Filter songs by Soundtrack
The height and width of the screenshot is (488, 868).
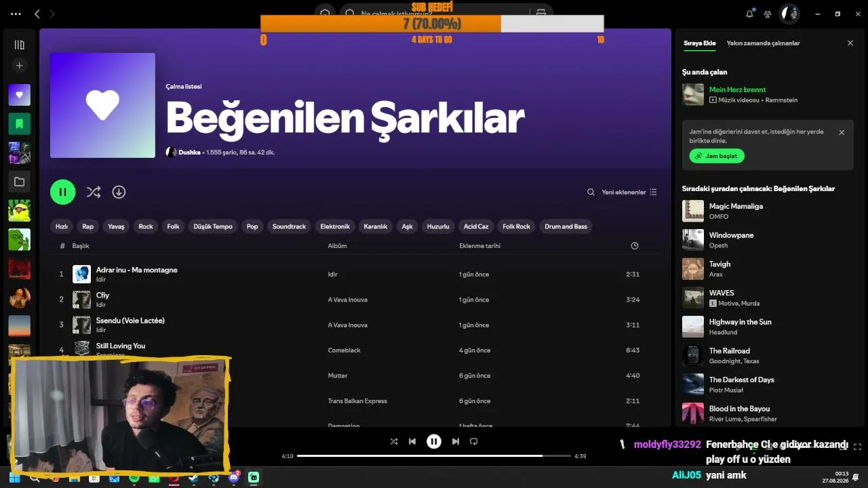pos(289,226)
